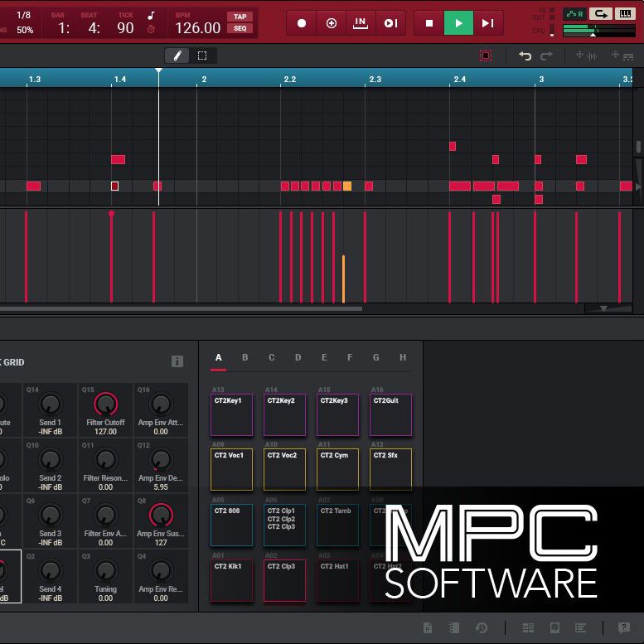Click the Redo arrow icon

[x=546, y=56]
